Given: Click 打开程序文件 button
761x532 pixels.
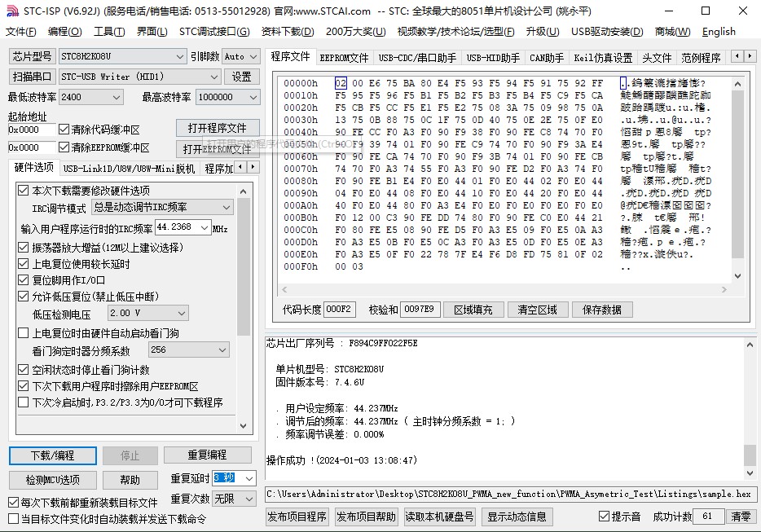Looking at the screenshot, I should (x=218, y=128).
